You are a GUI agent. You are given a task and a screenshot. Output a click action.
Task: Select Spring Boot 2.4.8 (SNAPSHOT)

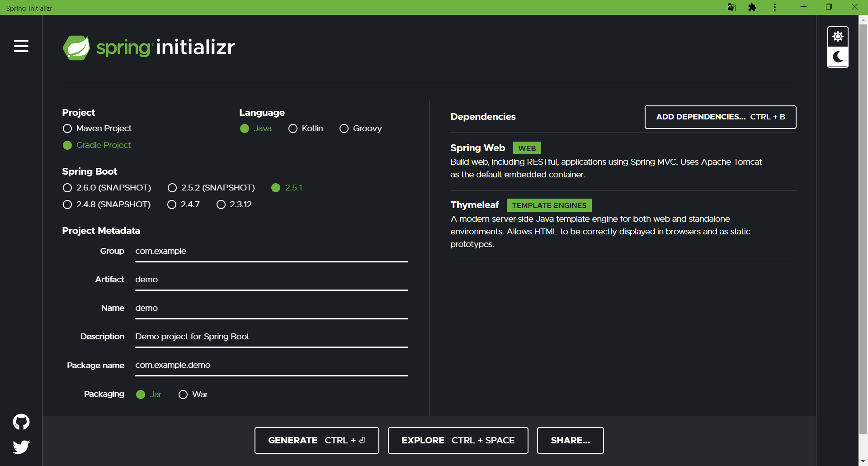coord(107,204)
